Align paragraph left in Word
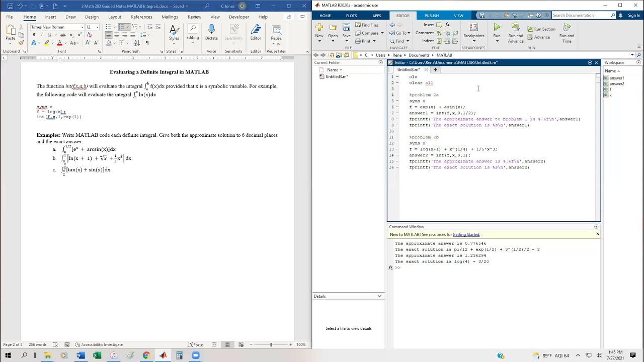 [109, 35]
